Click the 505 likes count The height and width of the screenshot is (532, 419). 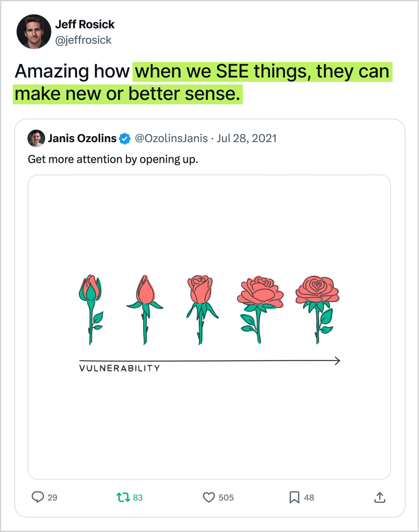(226, 497)
